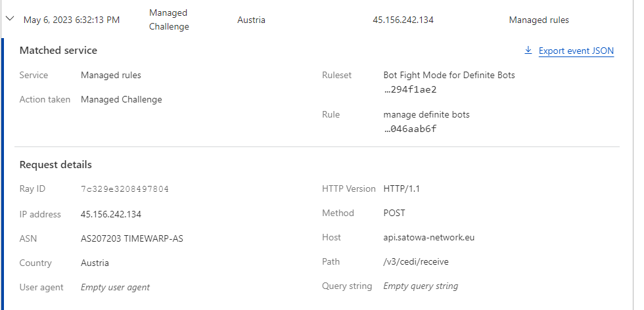This screenshot has height=310, width=644.
Task: Click the manage definite bots rule name
Action: pyautogui.click(x=426, y=114)
